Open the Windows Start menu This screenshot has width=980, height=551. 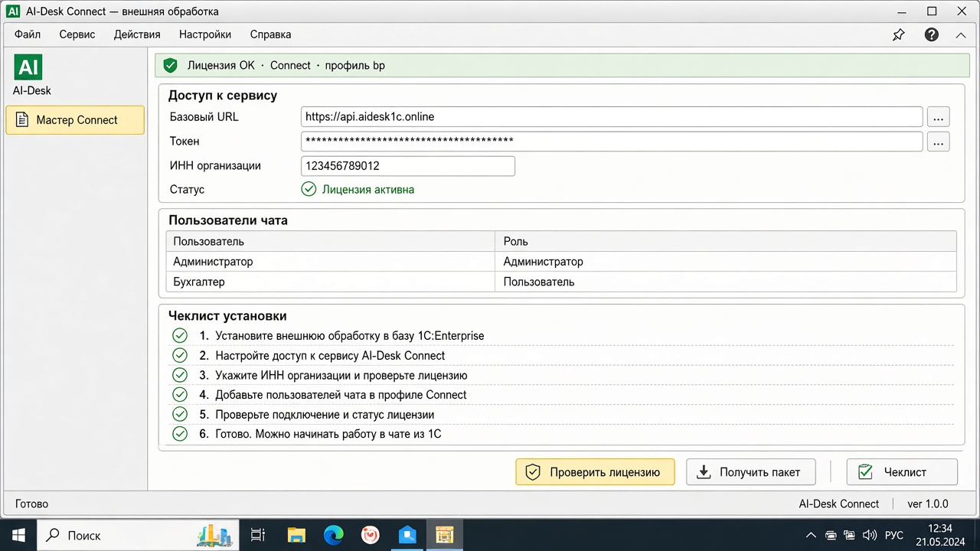click(18, 535)
